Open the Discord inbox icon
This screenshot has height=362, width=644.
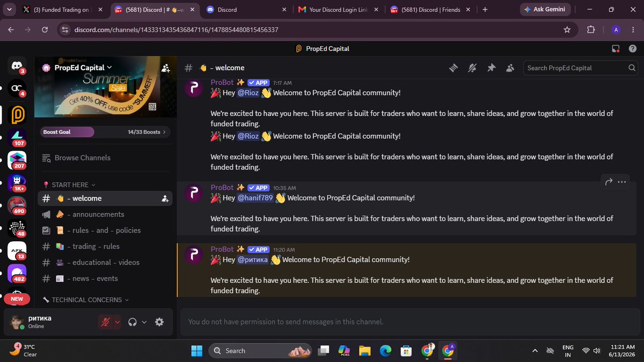[x=616, y=49]
